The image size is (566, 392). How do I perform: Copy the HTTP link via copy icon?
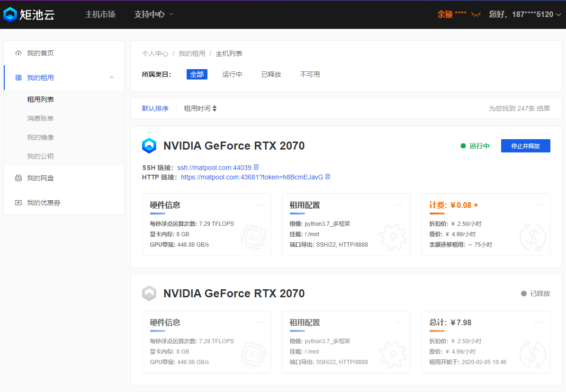click(328, 177)
